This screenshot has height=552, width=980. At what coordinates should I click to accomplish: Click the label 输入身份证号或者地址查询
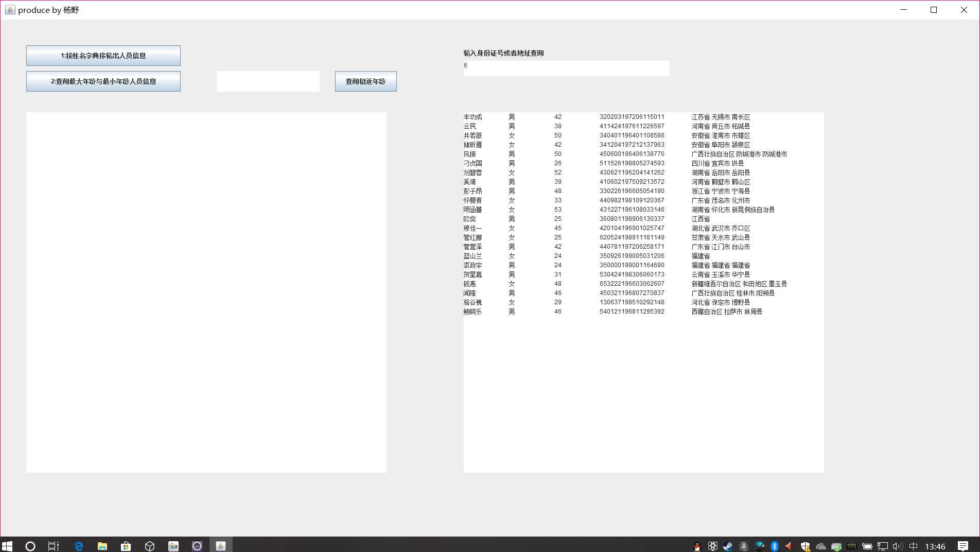click(503, 53)
